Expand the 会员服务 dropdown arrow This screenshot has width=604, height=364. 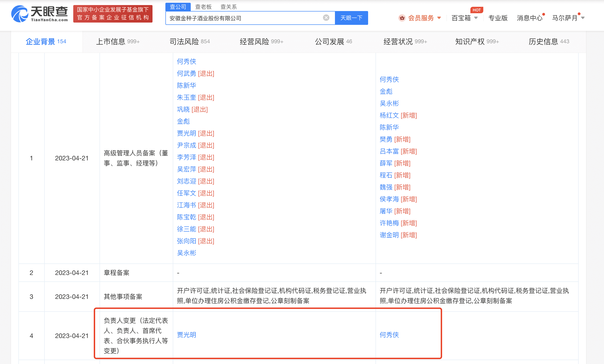tap(439, 18)
